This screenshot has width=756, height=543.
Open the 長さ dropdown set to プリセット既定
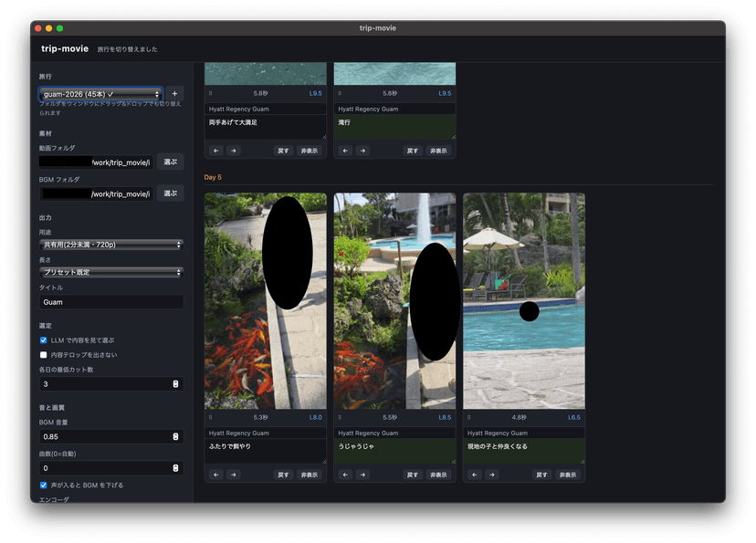coord(110,272)
